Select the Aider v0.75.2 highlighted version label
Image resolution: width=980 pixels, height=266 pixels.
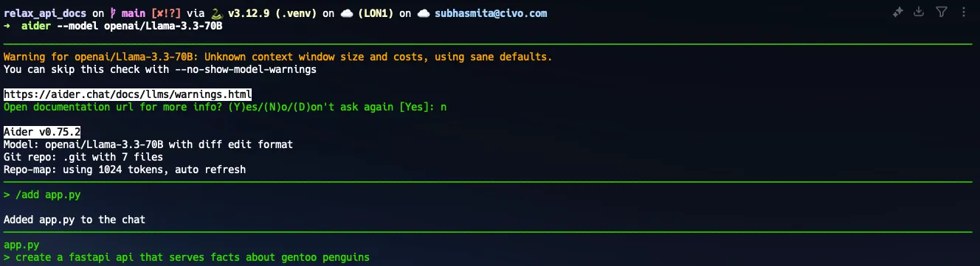(42, 132)
